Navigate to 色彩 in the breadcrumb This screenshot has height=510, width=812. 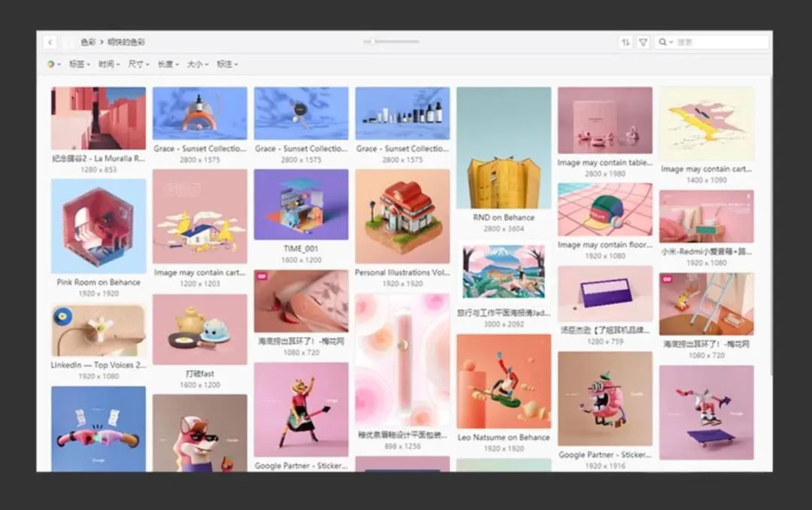(x=88, y=42)
